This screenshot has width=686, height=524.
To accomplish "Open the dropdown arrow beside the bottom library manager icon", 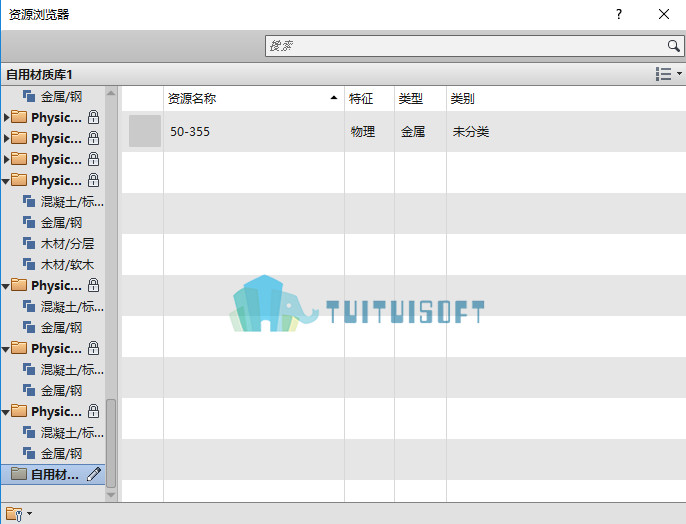I will pyautogui.click(x=29, y=514).
